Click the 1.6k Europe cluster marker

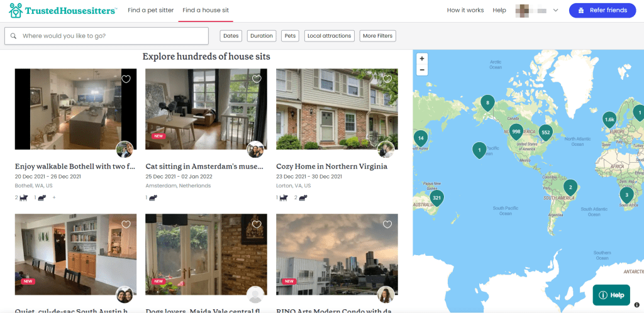pyautogui.click(x=609, y=121)
